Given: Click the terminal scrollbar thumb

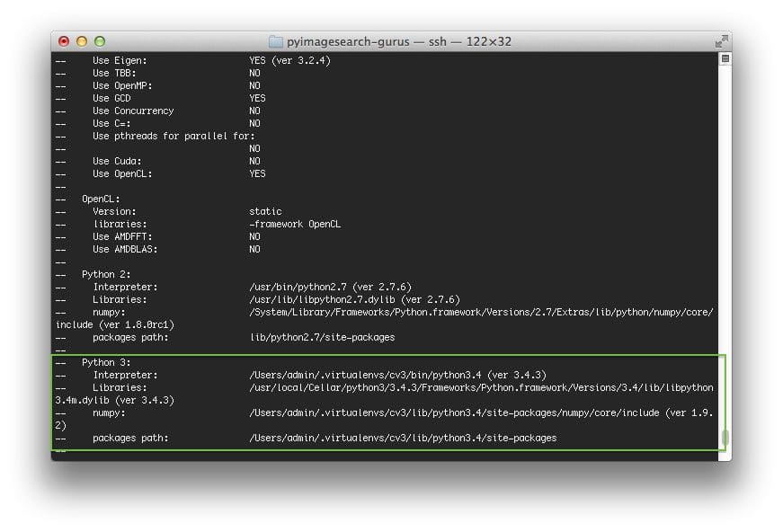Looking at the screenshot, I should point(725,438).
